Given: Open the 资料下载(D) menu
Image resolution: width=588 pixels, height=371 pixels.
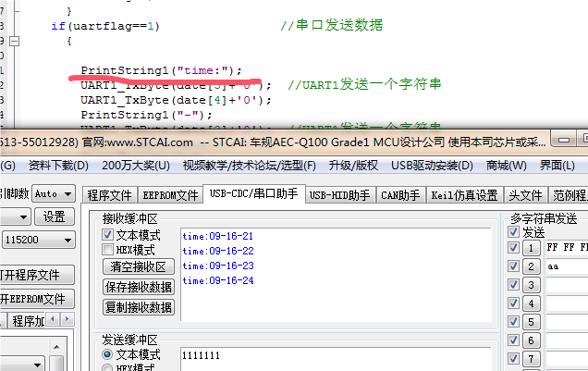Looking at the screenshot, I should [58, 166].
